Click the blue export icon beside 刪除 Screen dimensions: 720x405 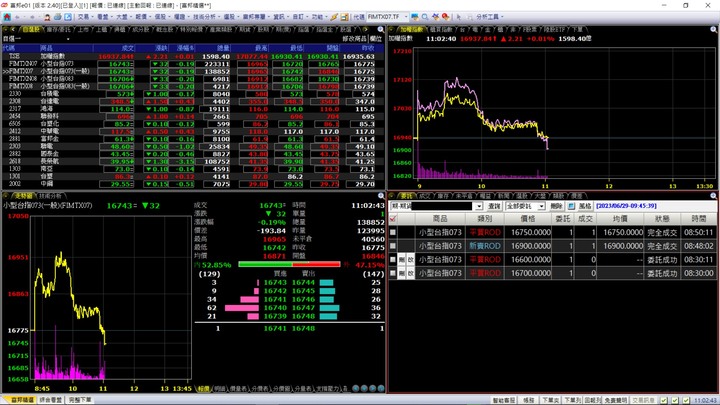pyautogui.click(x=571, y=206)
